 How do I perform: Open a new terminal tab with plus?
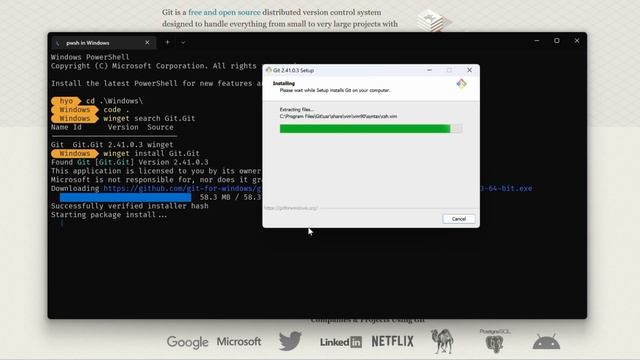[x=167, y=42]
